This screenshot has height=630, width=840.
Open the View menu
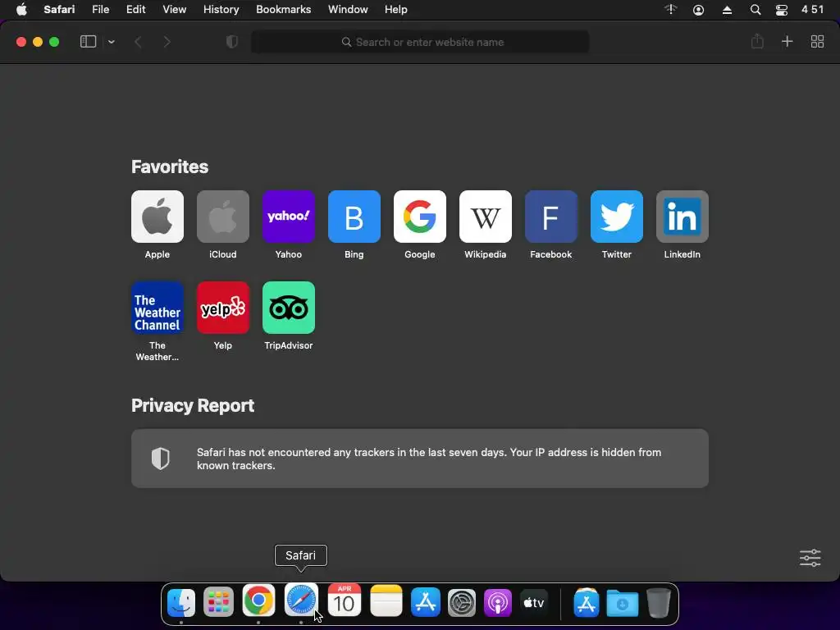click(174, 10)
